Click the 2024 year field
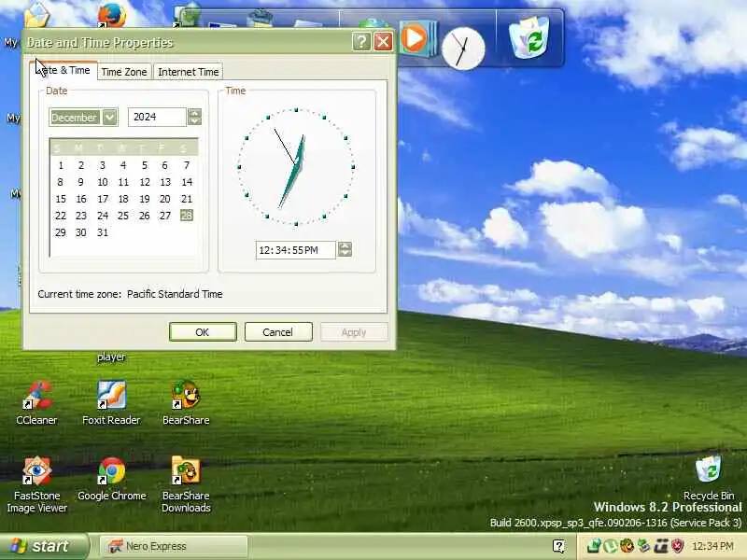Viewport: 747px width, 560px height. point(157,118)
